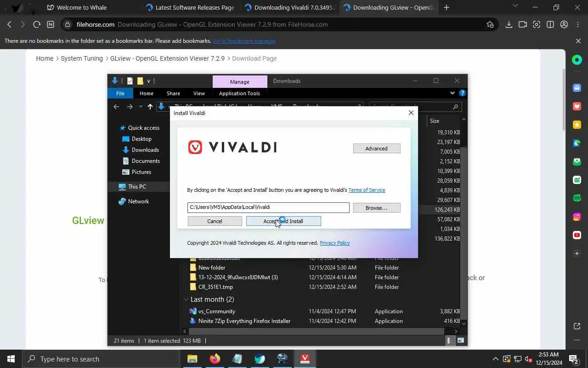The image size is (588, 368).
Task: Open the View ribbon tab
Action: click(x=199, y=93)
